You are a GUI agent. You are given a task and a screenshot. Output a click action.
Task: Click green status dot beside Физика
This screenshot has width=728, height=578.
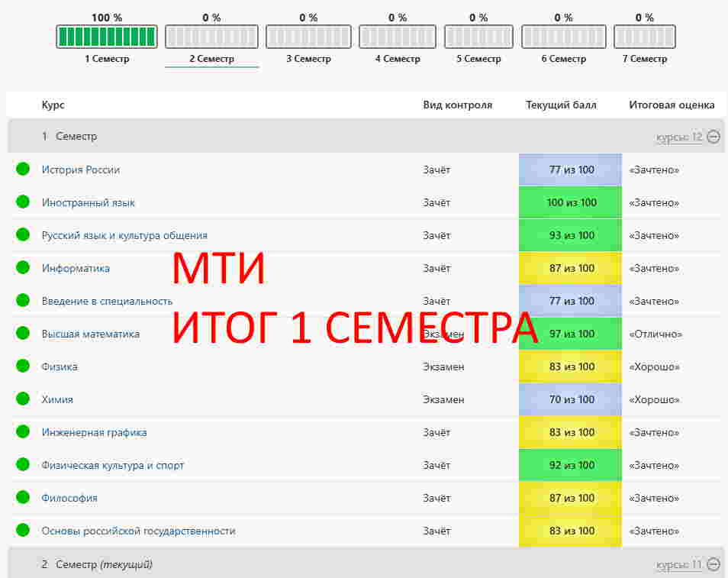point(23,366)
